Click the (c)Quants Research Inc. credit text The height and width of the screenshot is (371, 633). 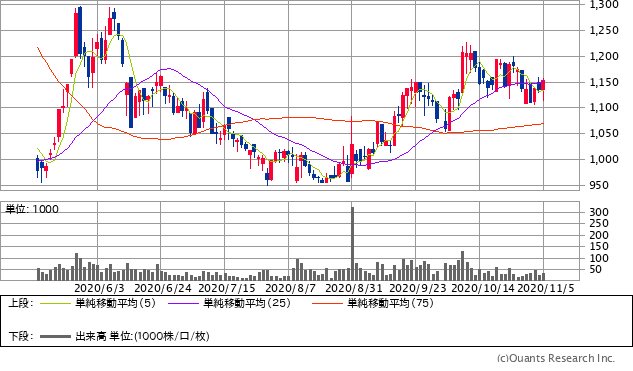pyautogui.click(x=556, y=358)
